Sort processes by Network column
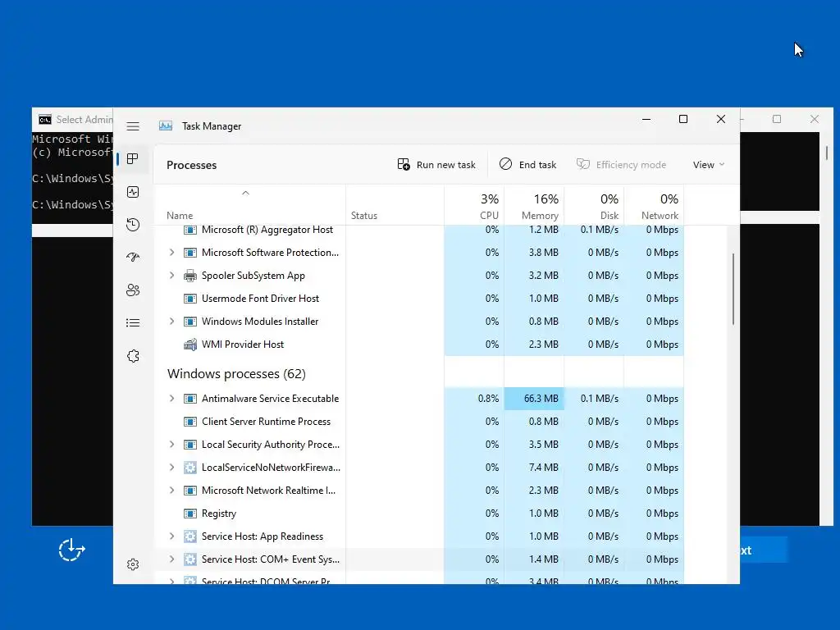Image resolution: width=840 pixels, height=630 pixels. click(x=654, y=205)
